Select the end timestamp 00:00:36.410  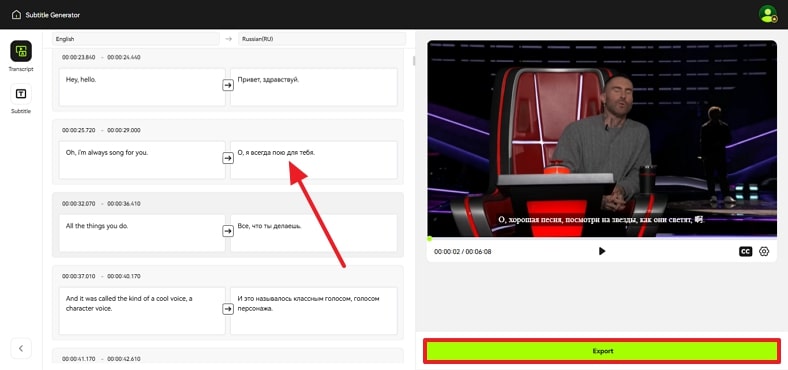click(124, 204)
